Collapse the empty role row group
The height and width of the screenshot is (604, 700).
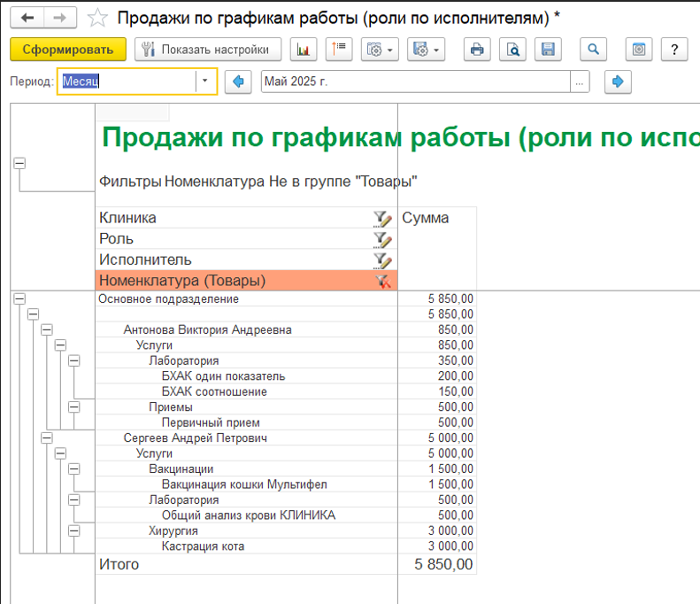[33, 314]
